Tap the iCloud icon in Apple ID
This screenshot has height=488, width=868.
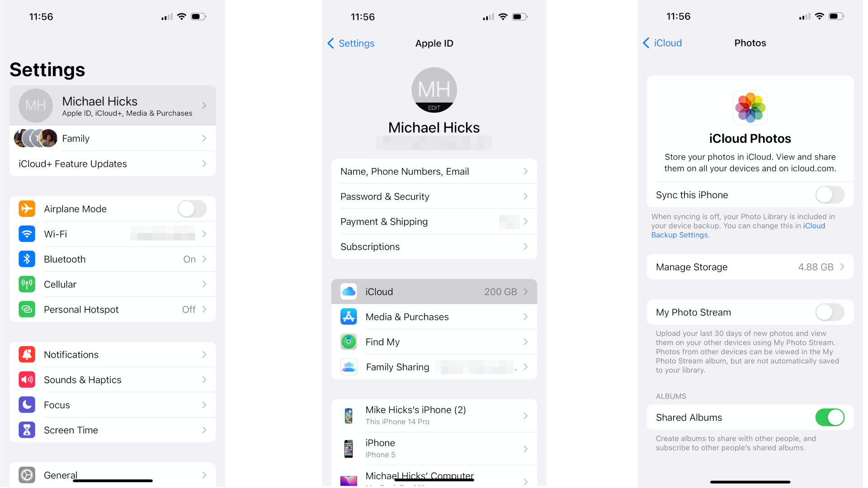(348, 291)
